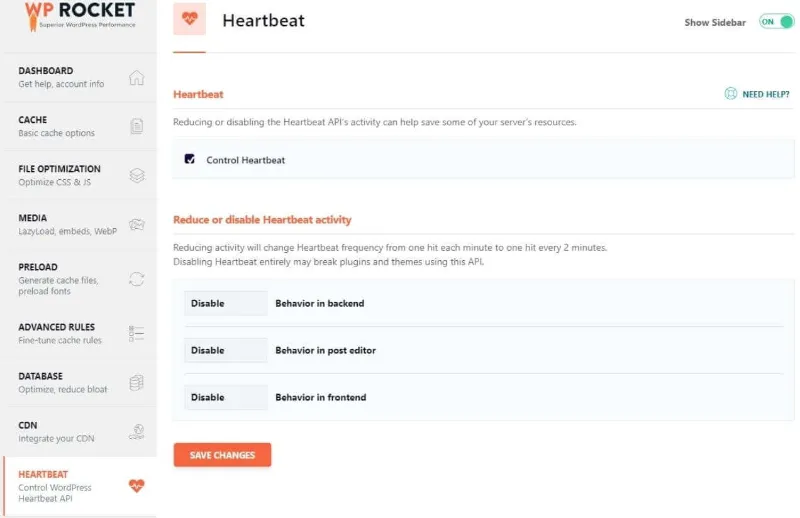The height and width of the screenshot is (518, 800).
Task: Open the Need Help link
Action: (757, 94)
